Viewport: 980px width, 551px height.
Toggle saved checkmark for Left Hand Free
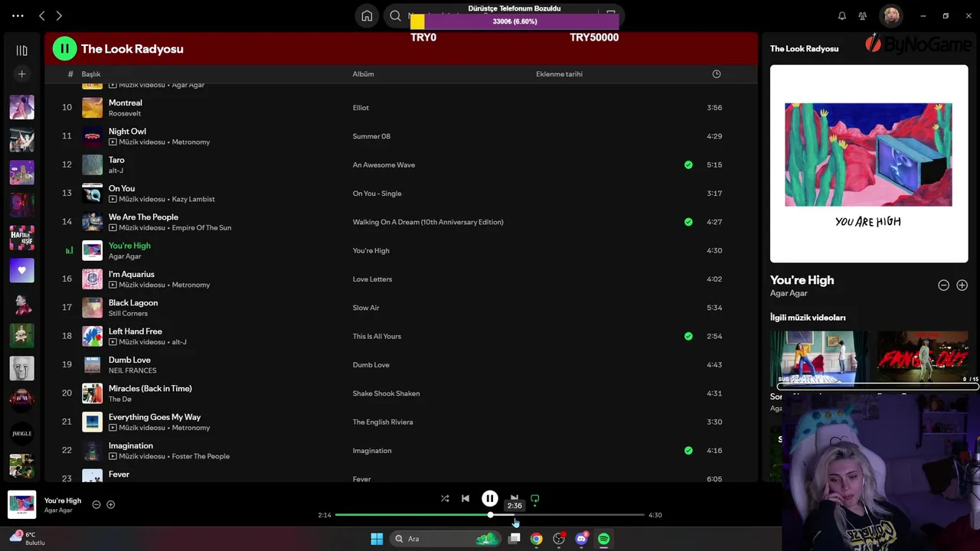(x=688, y=336)
